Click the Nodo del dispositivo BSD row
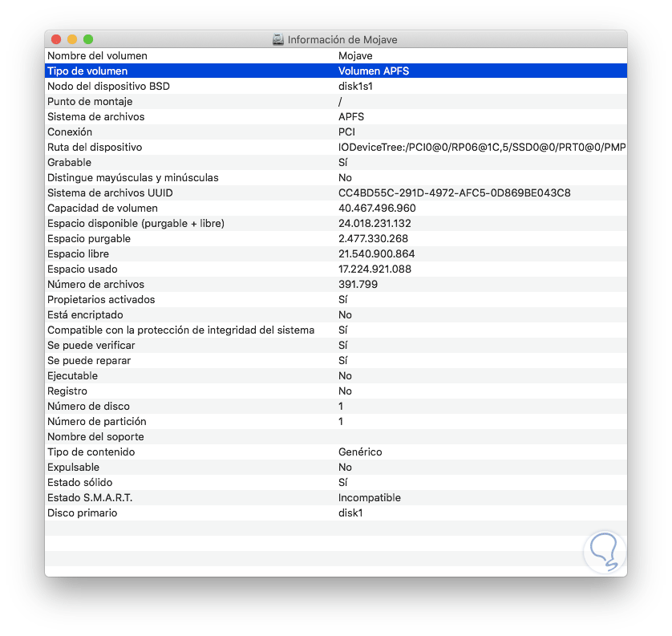672x636 pixels. point(108,87)
